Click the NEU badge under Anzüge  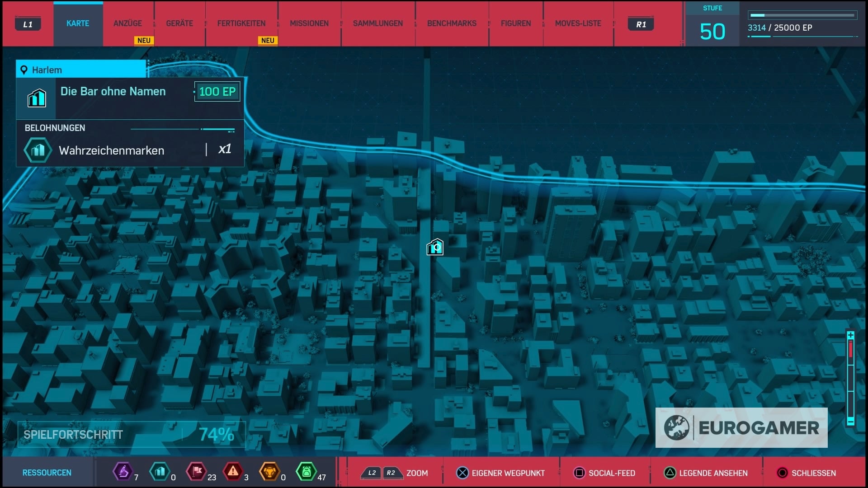point(144,40)
